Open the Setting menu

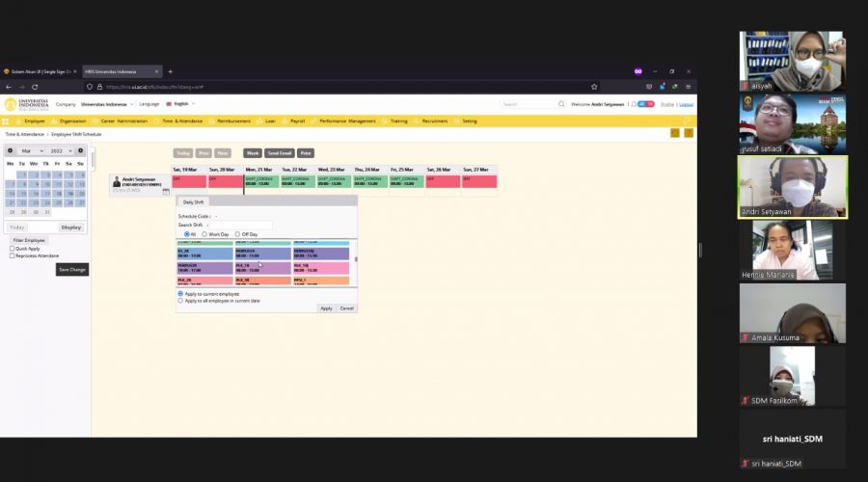point(470,121)
